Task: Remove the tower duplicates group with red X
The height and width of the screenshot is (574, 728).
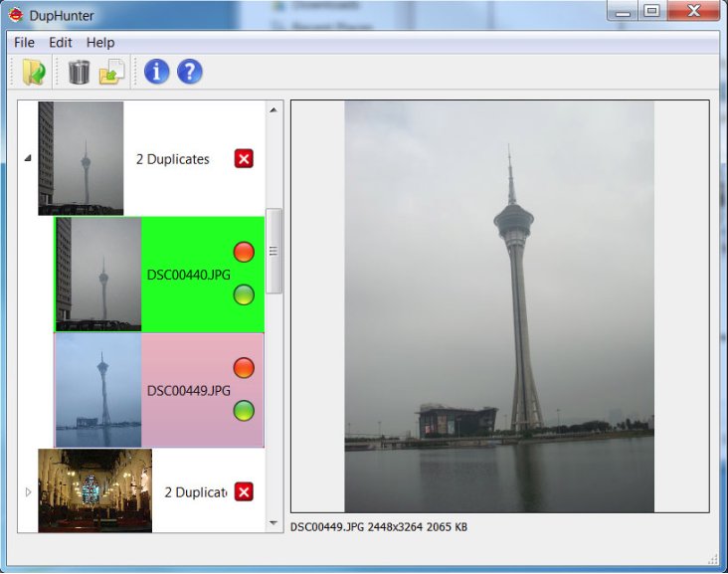Action: click(244, 159)
